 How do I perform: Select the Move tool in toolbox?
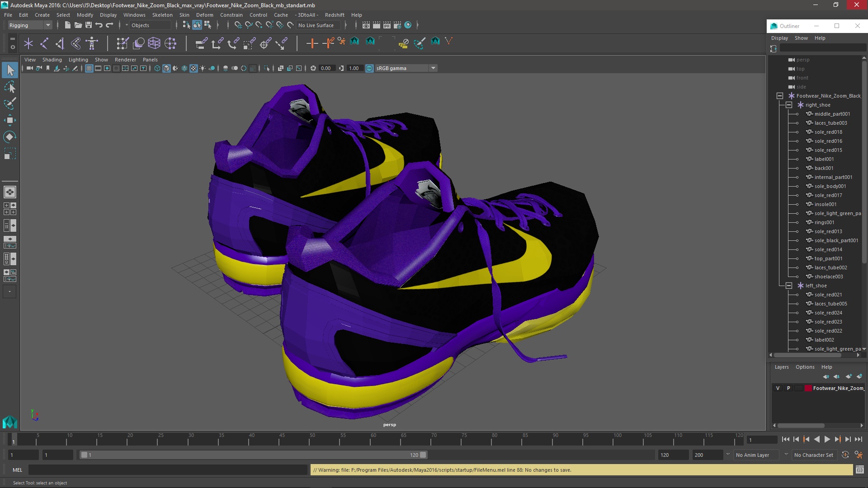point(10,120)
